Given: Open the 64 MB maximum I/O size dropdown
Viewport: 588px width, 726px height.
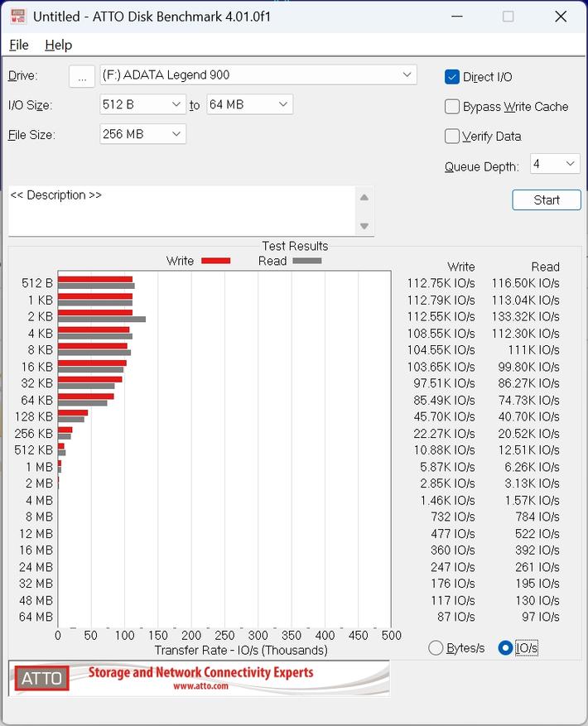Looking at the screenshot, I should coord(250,104).
